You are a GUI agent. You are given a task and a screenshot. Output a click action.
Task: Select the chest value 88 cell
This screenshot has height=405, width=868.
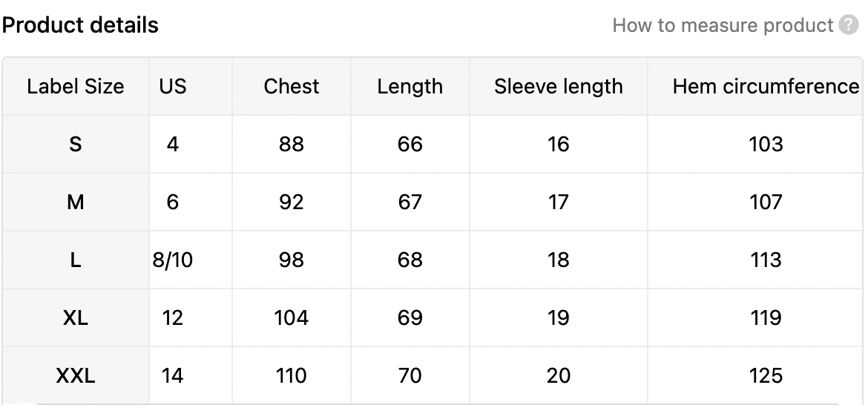[x=292, y=144]
